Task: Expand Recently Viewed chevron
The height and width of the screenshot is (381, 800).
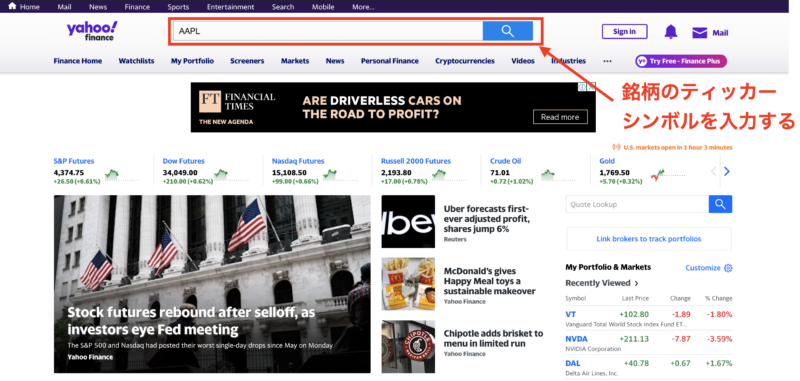Action: click(x=636, y=283)
